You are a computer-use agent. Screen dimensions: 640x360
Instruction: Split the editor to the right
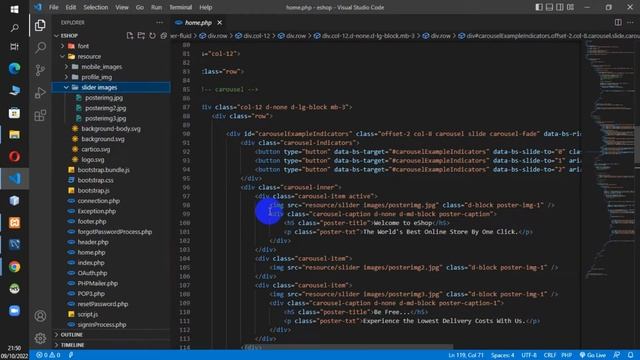[618, 22]
